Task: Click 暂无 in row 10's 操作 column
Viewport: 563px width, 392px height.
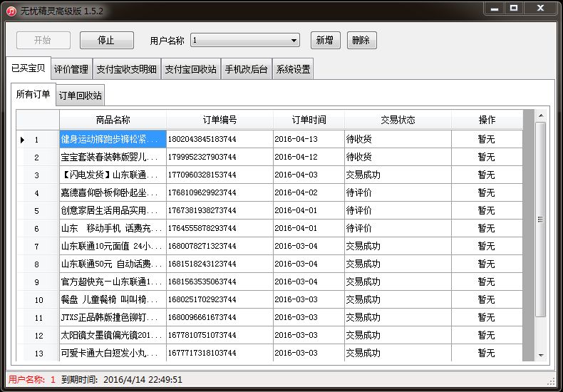Action: pyautogui.click(x=487, y=300)
